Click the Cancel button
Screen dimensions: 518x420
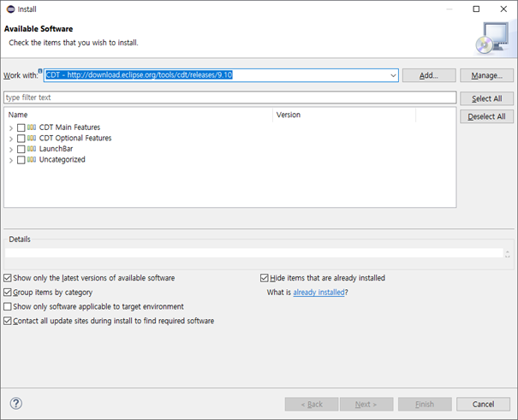[x=483, y=404]
